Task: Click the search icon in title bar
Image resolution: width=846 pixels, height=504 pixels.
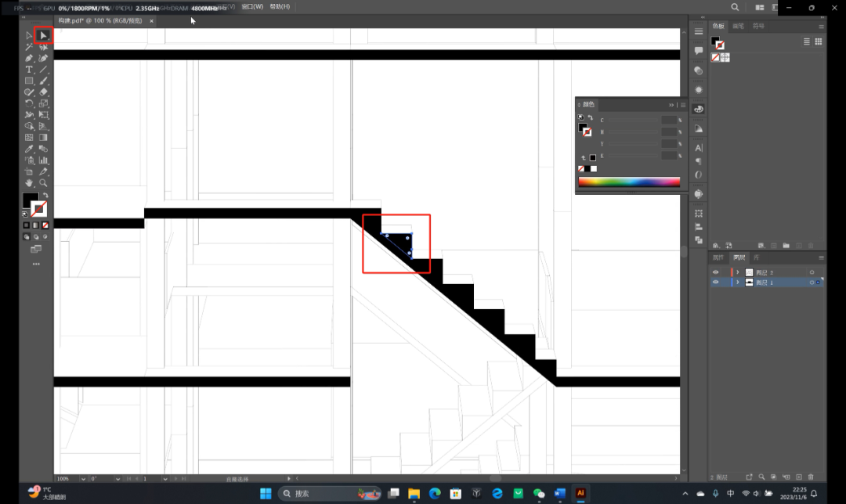Action: pos(735,7)
